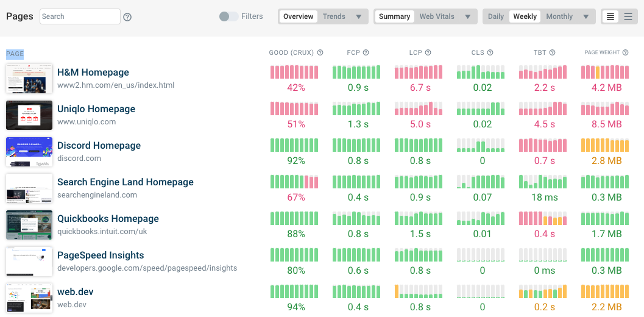Open the Quickbooks Homepage link
The width and height of the screenshot is (644, 317).
click(108, 219)
